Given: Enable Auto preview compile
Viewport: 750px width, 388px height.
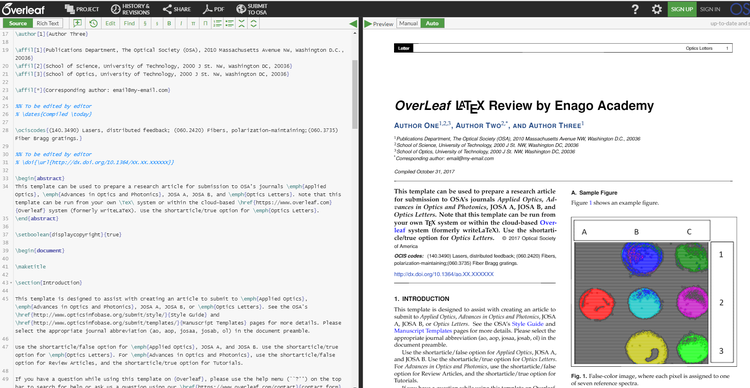Looking at the screenshot, I should (432, 23).
